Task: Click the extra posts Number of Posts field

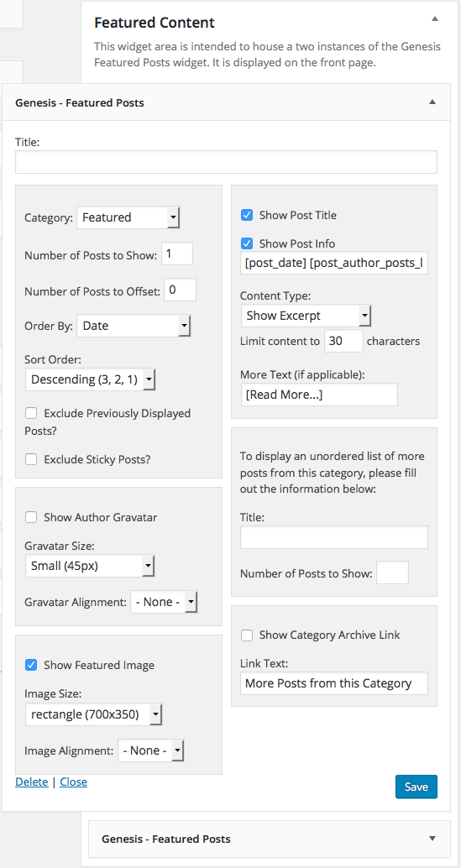Action: (392, 573)
